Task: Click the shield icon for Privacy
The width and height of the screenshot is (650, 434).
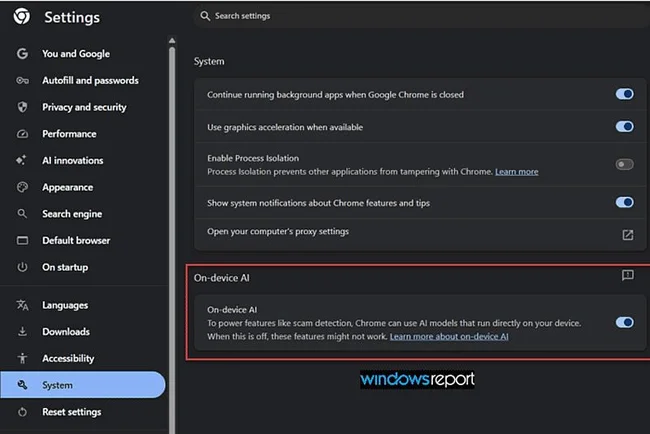Action: coord(22,107)
